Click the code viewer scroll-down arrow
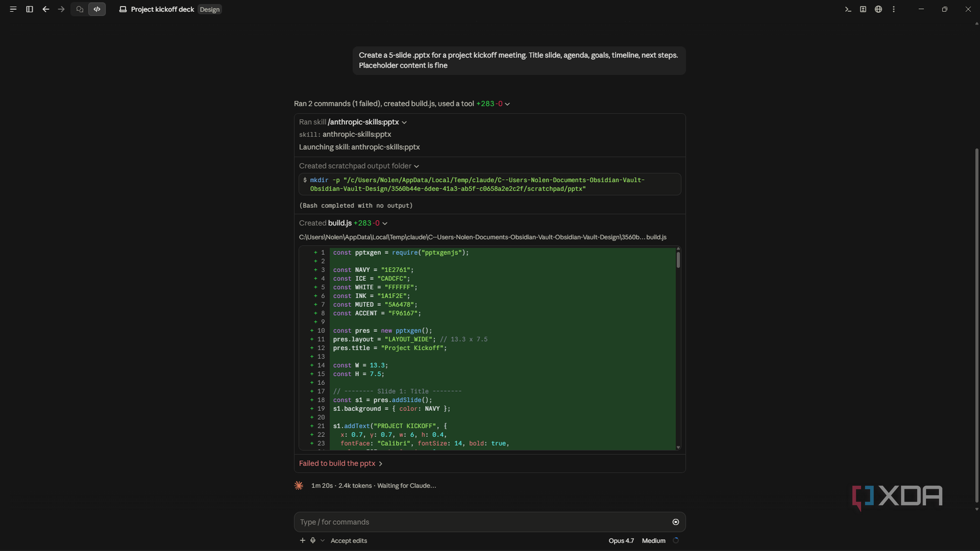This screenshot has height=551, width=980. click(x=678, y=447)
